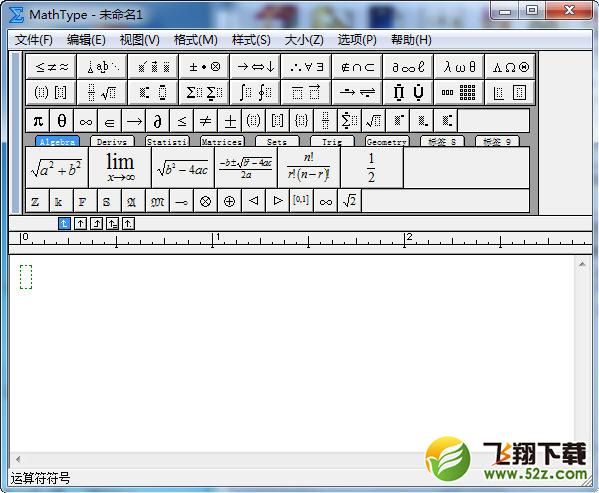Open the set theory symbols palette ∉∩⊂
This screenshot has height=493, width=599.
coord(357,67)
